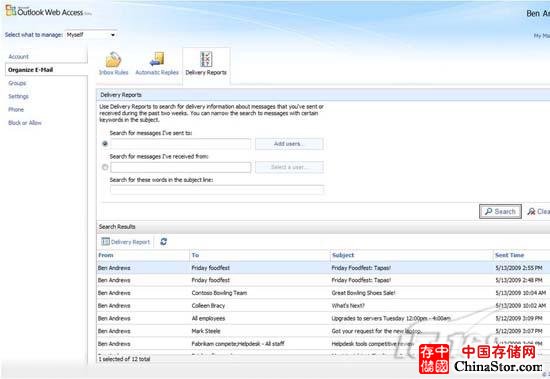Click the subject line words input field
Image resolution: width=550 pixels, height=379 pixels.
coord(217,190)
